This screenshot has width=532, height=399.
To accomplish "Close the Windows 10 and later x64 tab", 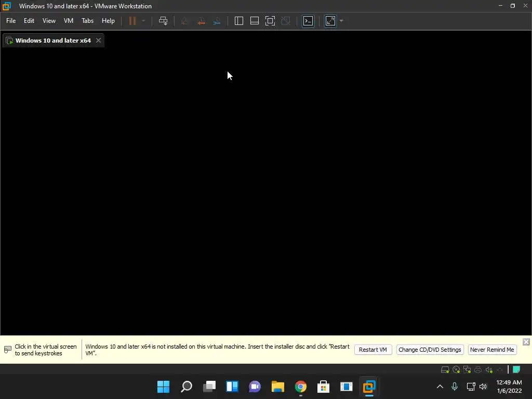I will tap(98, 41).
